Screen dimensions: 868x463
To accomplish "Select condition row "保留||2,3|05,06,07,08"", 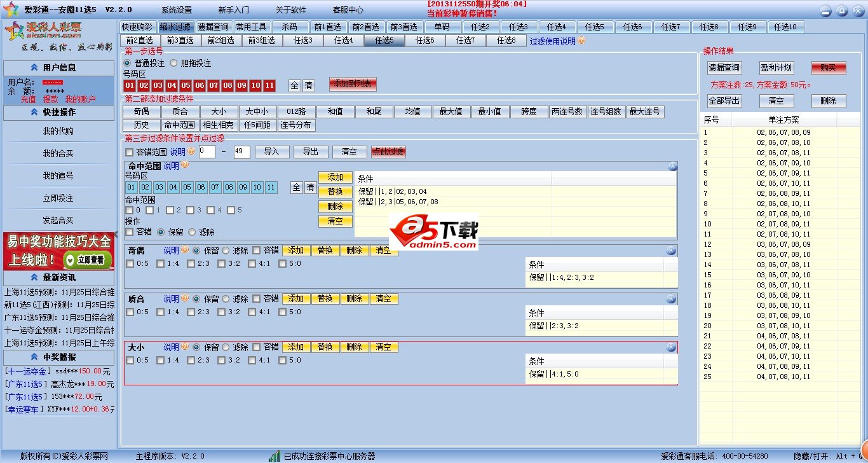I will [x=515, y=202].
